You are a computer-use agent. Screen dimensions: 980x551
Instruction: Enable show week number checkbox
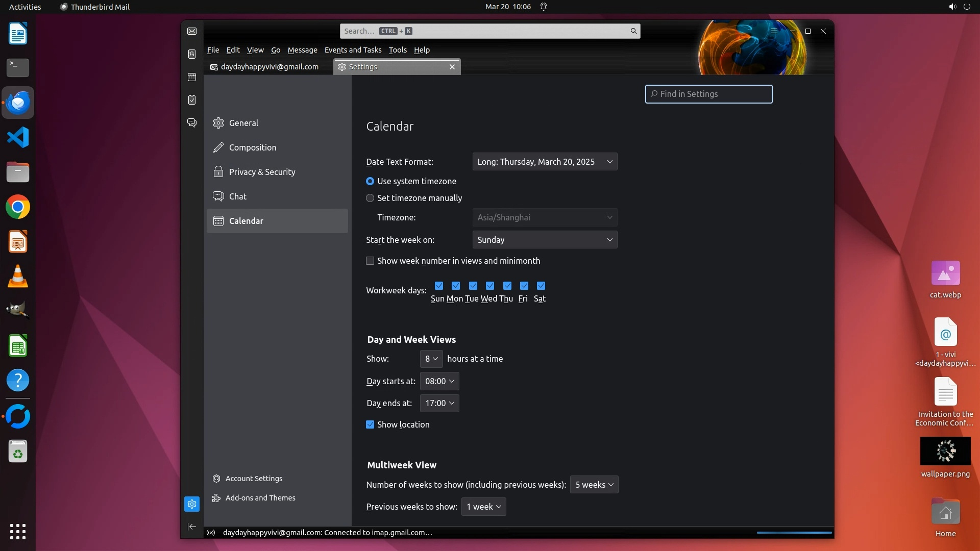(x=370, y=261)
